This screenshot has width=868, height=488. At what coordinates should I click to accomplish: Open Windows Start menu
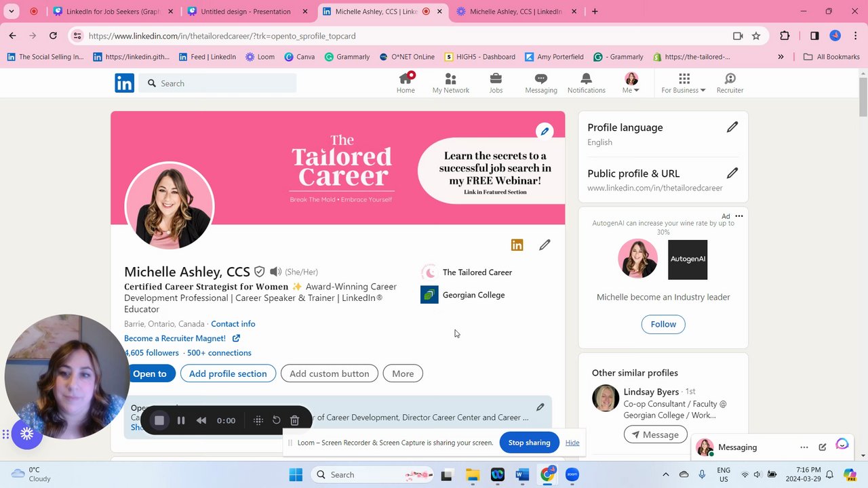coord(296,474)
